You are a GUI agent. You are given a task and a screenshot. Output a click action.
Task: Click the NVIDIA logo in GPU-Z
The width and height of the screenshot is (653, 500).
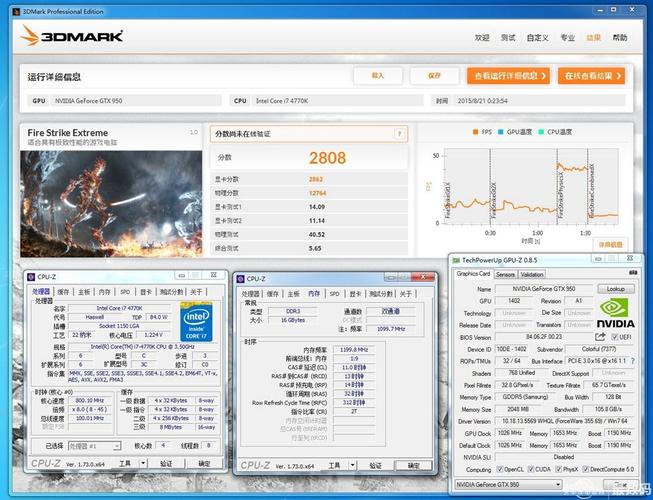(x=616, y=313)
